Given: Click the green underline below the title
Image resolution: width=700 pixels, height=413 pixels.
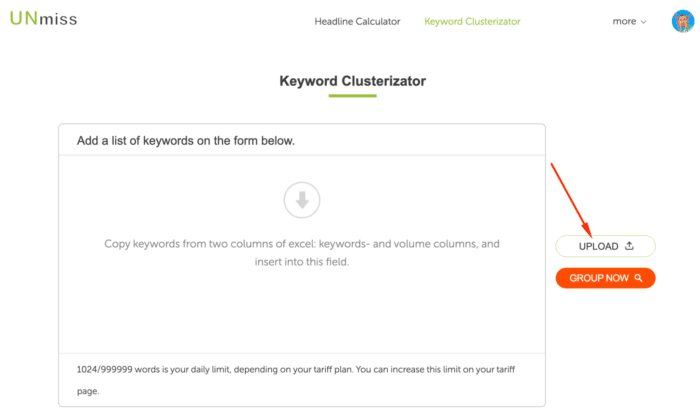Looking at the screenshot, I should pyautogui.click(x=352, y=96).
